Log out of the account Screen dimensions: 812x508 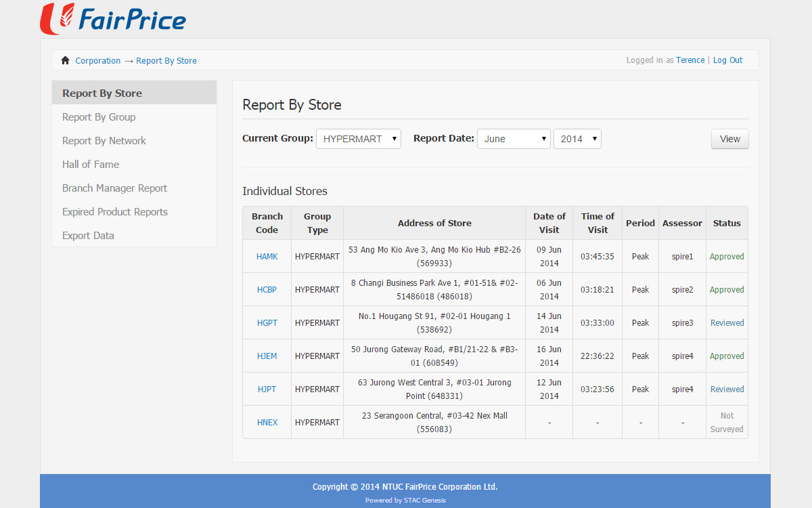[x=727, y=60]
